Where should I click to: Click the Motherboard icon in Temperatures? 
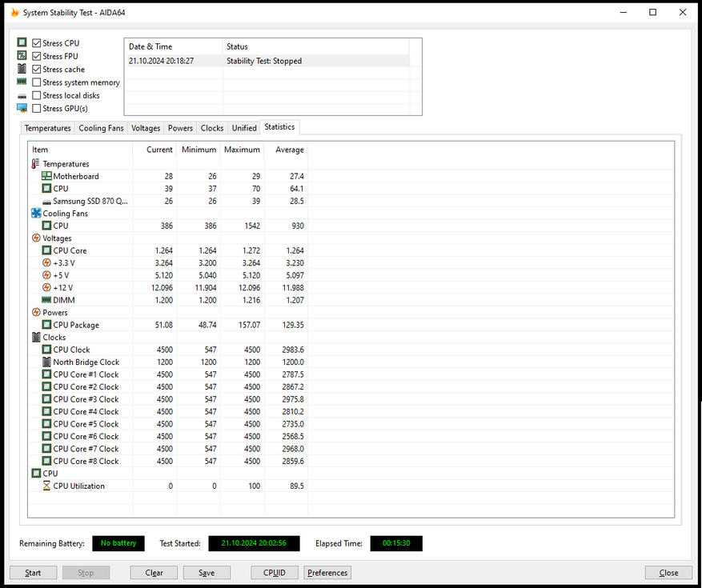[46, 176]
